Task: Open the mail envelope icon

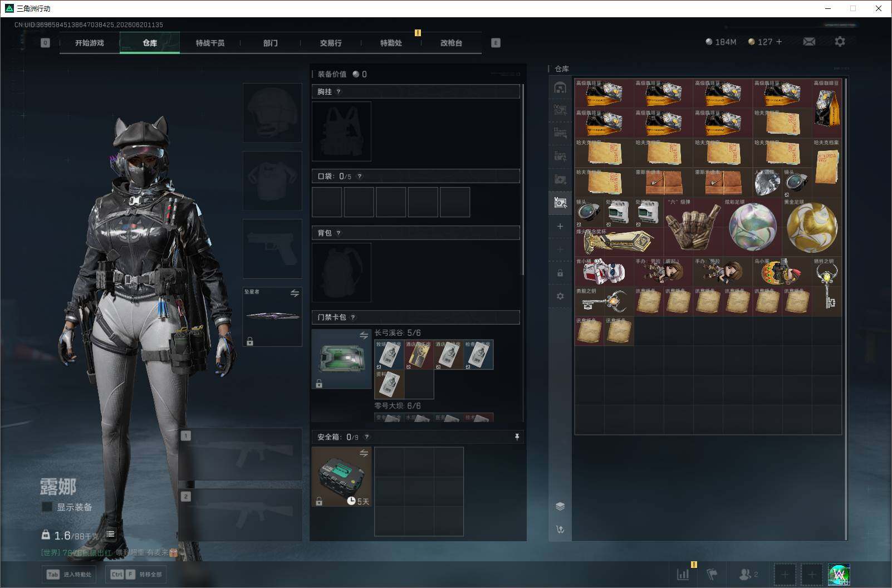Action: coord(809,42)
